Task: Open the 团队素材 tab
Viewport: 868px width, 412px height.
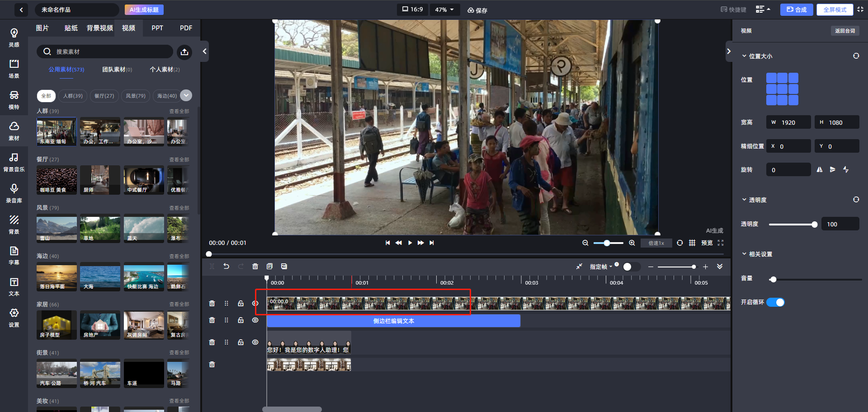Action: click(117, 70)
